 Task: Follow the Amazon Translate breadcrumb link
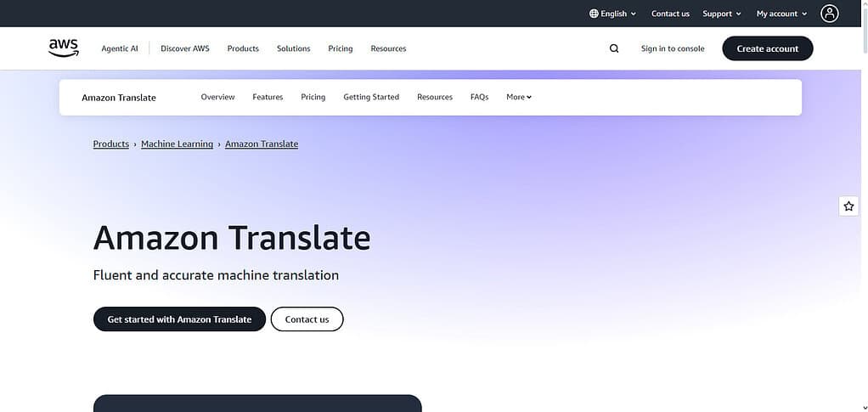click(x=262, y=144)
